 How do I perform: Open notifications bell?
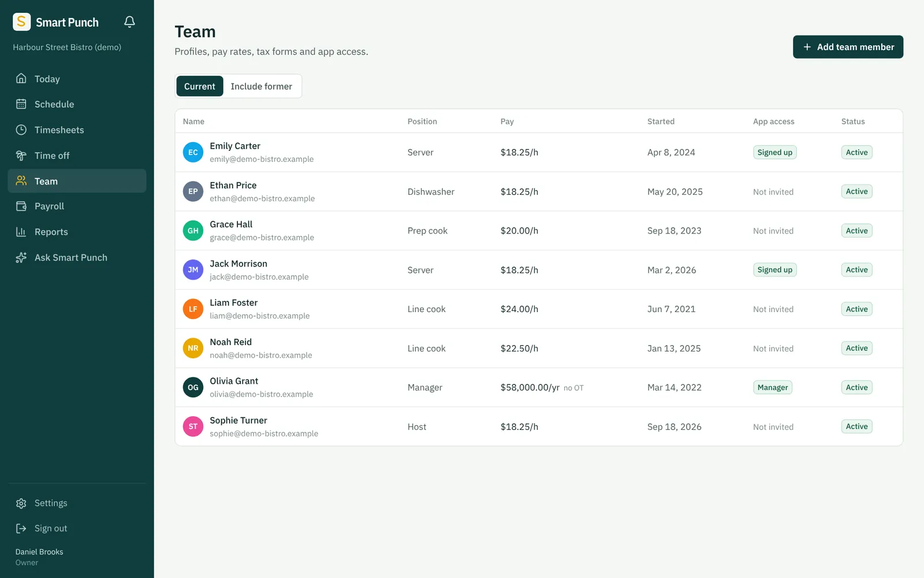click(129, 22)
